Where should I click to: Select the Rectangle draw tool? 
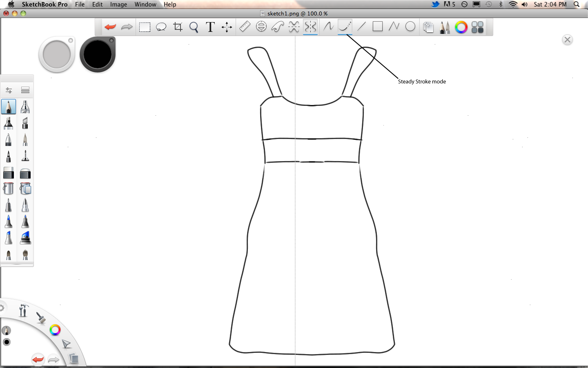[x=378, y=27]
